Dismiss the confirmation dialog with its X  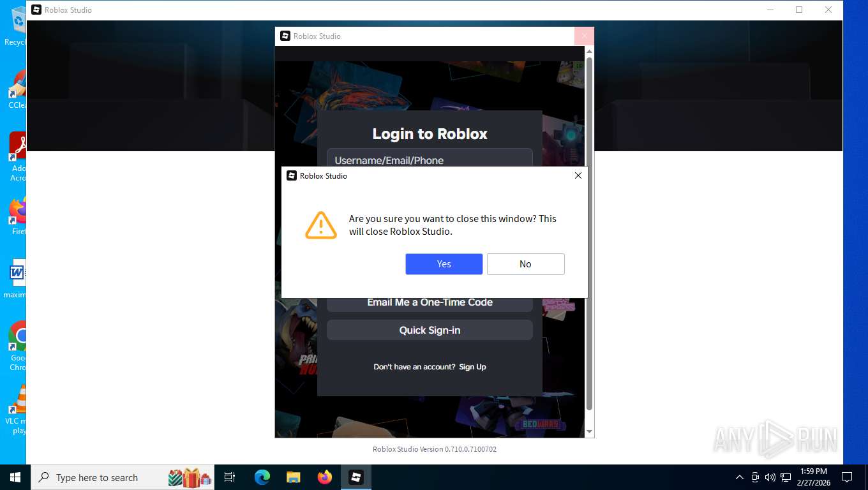tap(578, 175)
